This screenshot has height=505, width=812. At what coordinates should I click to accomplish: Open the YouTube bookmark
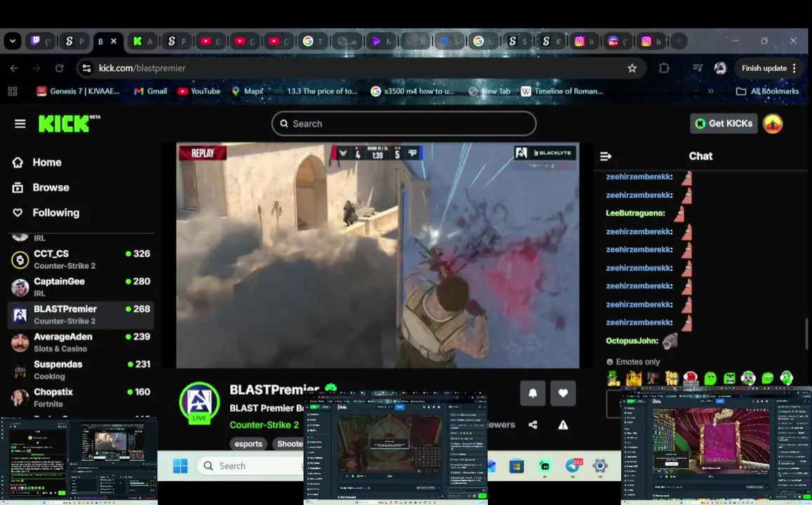pos(199,91)
